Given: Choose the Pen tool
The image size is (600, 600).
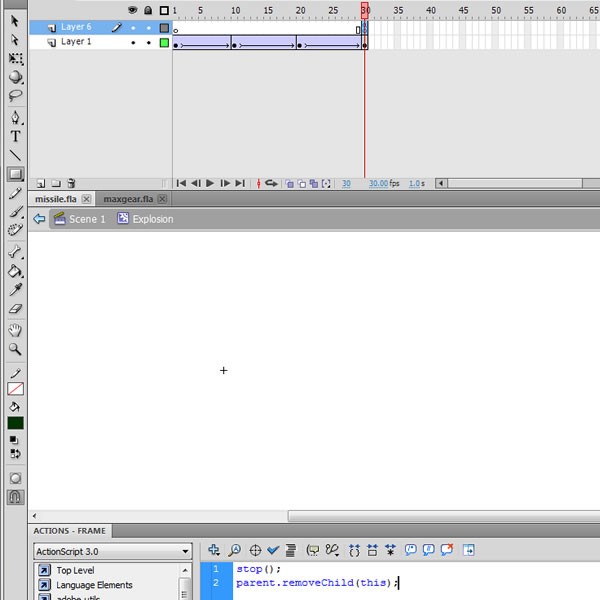Looking at the screenshot, I should (x=15, y=117).
